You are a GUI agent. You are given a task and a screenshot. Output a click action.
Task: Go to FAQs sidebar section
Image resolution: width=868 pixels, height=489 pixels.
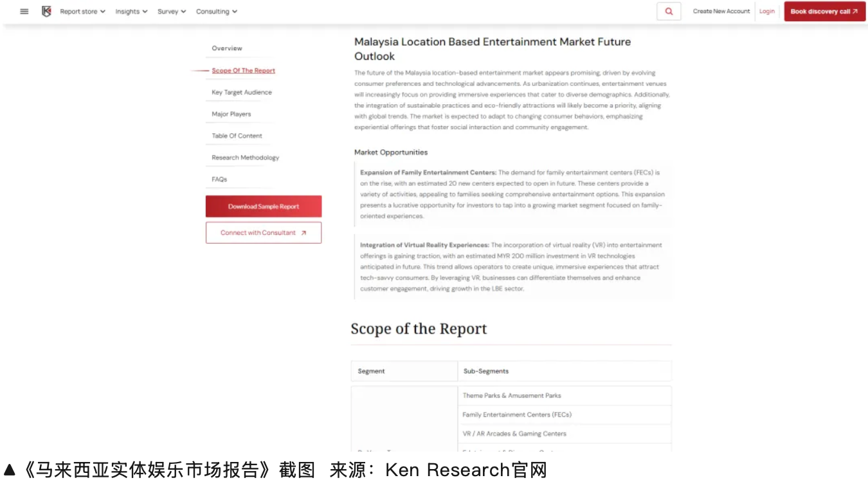[219, 180]
